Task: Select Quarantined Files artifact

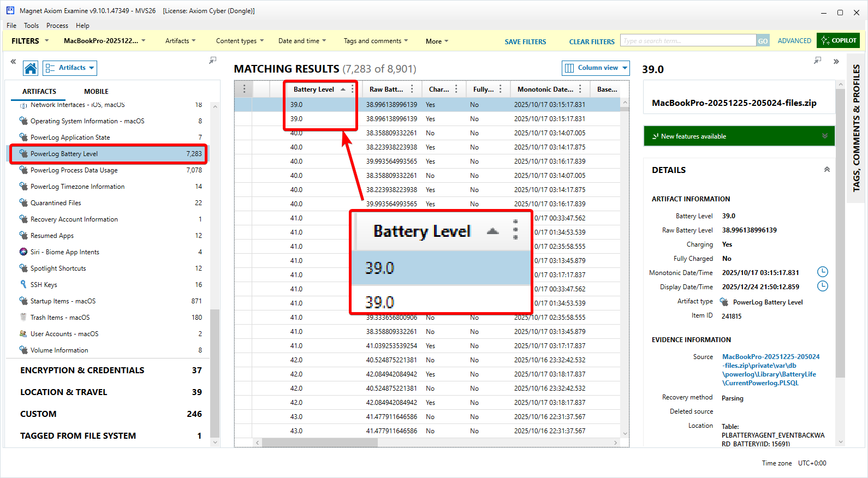Action: click(111, 203)
